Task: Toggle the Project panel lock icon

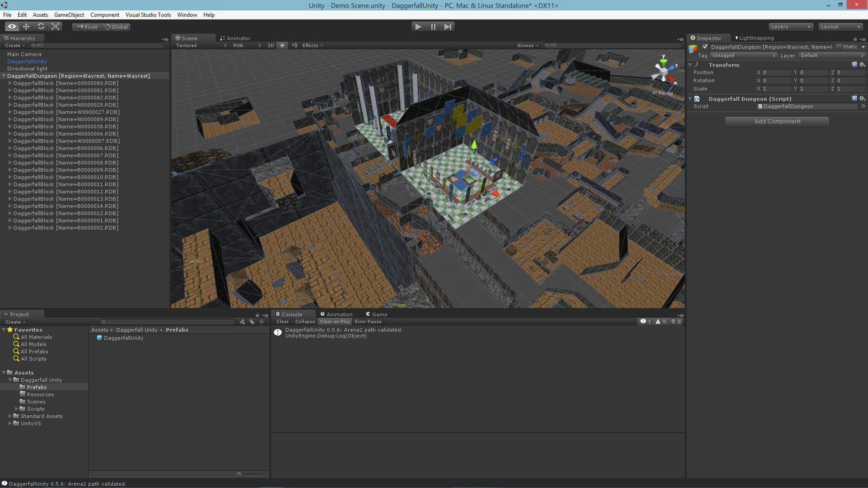Action: (257, 315)
